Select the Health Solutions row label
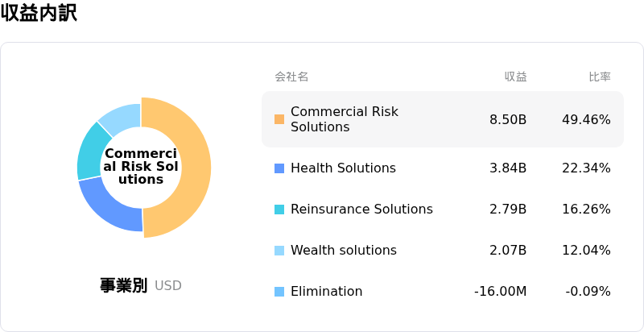Viewport: 644px width, 332px height. tap(343, 168)
